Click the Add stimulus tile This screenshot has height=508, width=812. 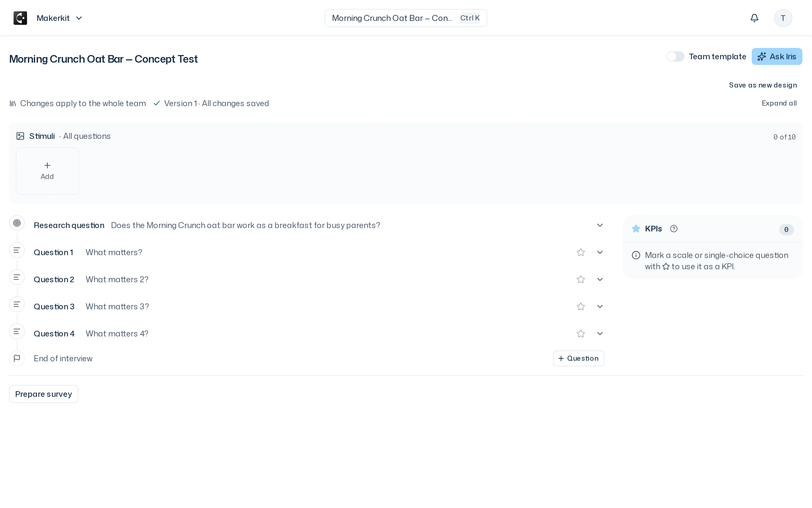[47, 171]
